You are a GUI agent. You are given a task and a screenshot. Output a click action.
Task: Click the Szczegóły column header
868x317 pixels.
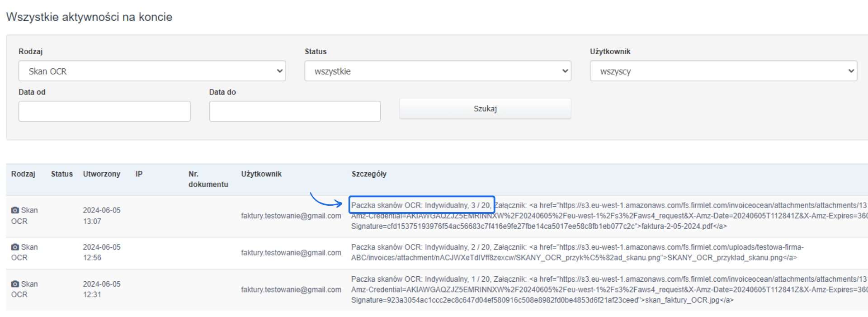tap(369, 174)
